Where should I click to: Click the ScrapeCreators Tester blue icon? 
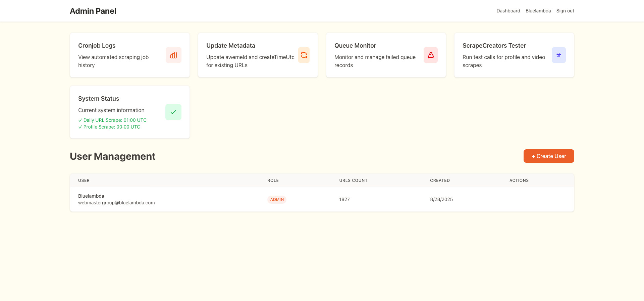coord(559,55)
